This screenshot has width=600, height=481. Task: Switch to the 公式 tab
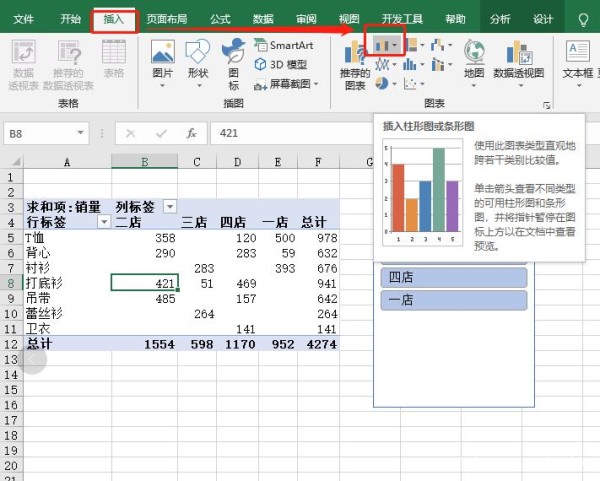(x=220, y=19)
